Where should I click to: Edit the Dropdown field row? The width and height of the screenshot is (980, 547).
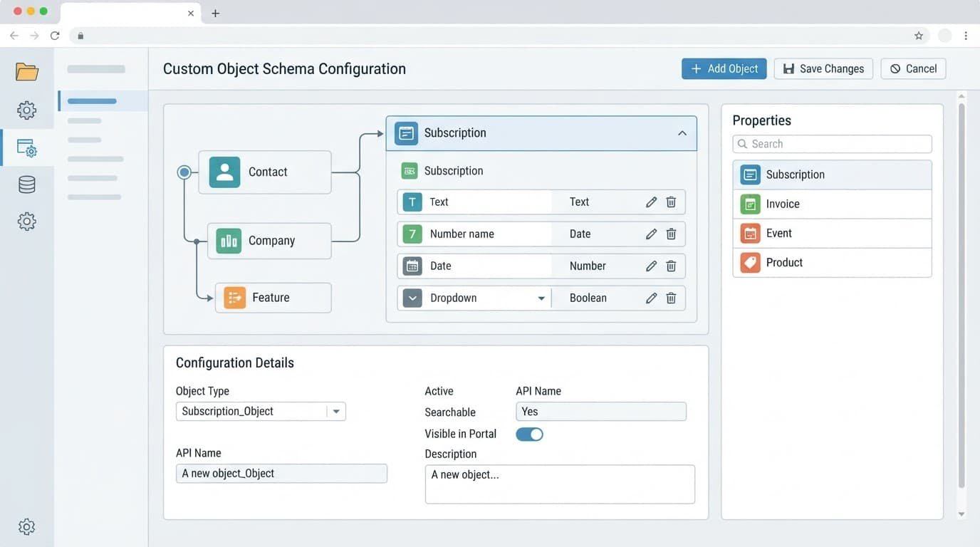(651, 298)
